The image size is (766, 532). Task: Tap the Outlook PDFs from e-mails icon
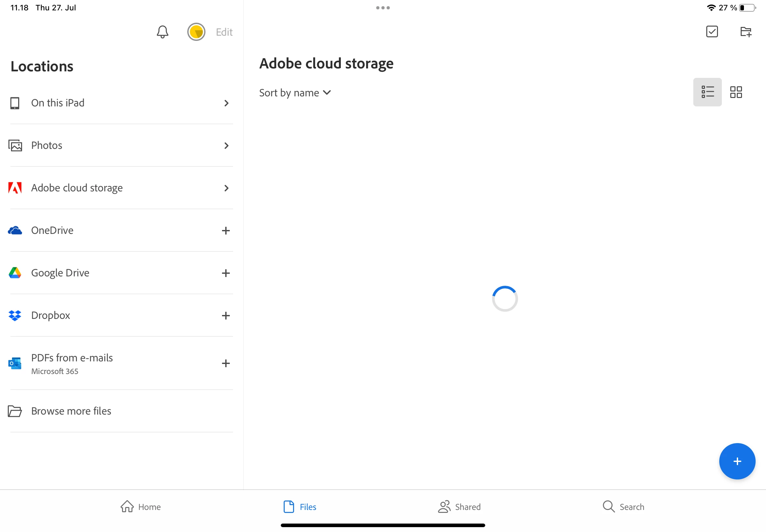(x=15, y=363)
